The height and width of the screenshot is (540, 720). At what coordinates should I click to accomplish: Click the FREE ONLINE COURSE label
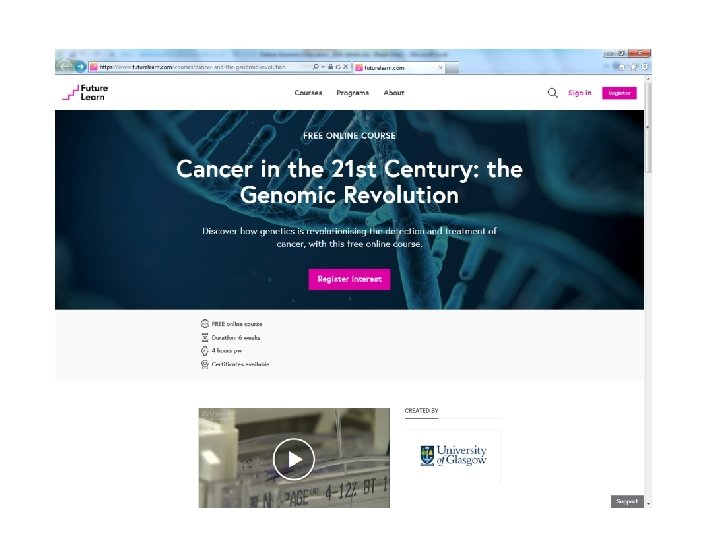349,136
